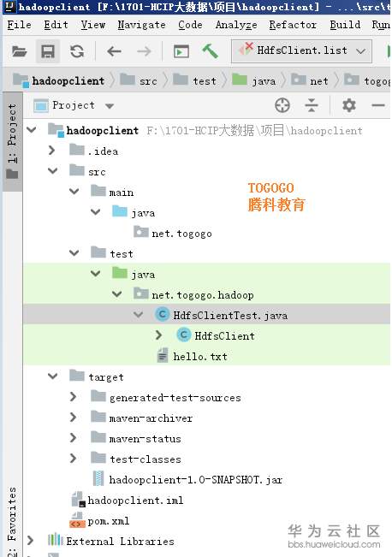Image resolution: width=392 pixels, height=557 pixels.
Task: Click the run-window toolbar icon
Action: click(x=181, y=52)
